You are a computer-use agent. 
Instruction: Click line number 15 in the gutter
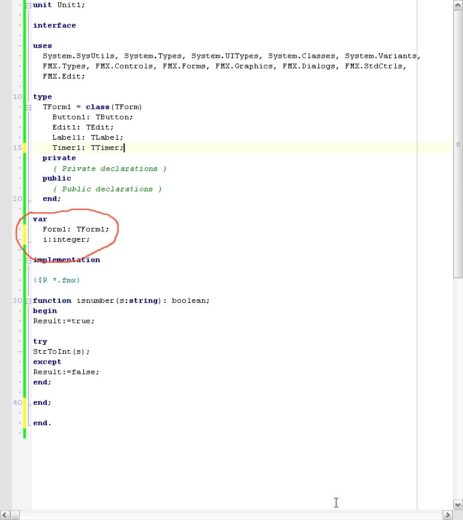17,148
